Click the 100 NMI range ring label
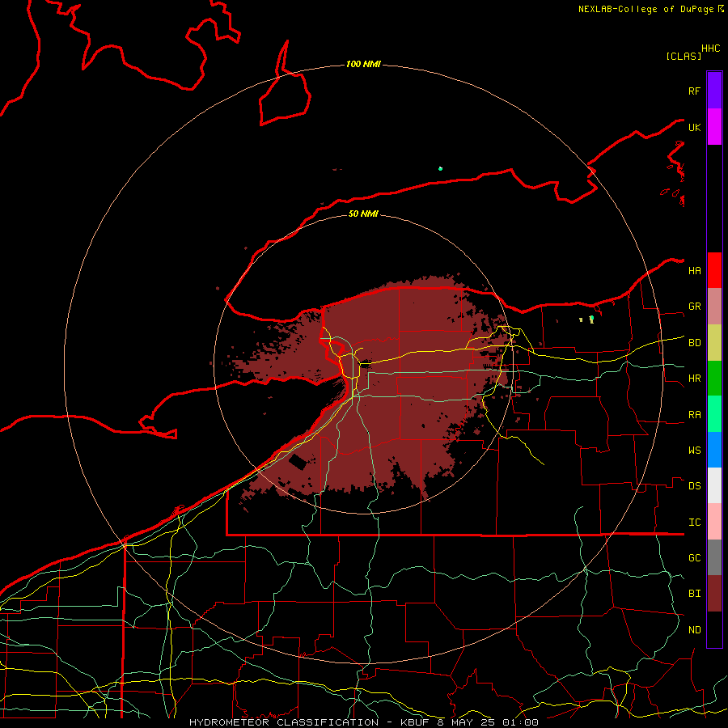This screenshot has height=728, width=728. 363,64
